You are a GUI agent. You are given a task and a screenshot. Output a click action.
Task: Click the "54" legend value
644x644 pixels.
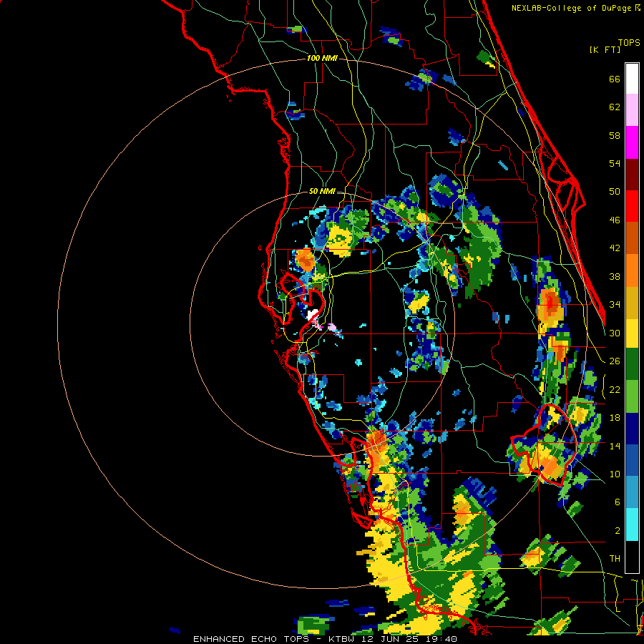615,164
